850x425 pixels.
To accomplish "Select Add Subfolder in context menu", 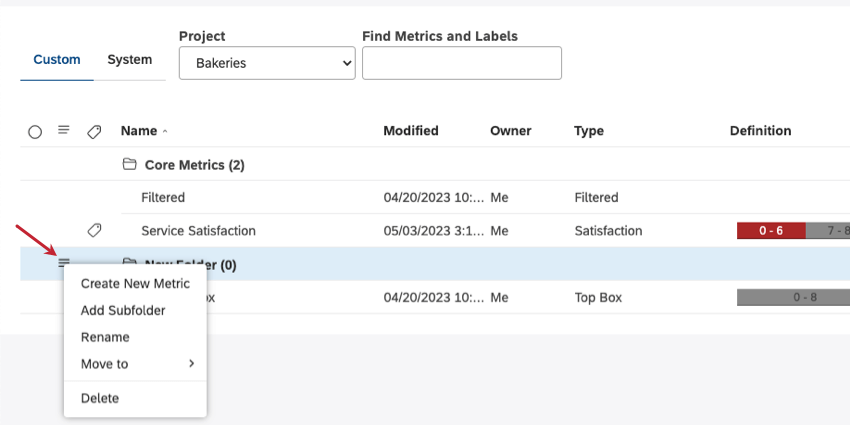I will pyautogui.click(x=123, y=310).
